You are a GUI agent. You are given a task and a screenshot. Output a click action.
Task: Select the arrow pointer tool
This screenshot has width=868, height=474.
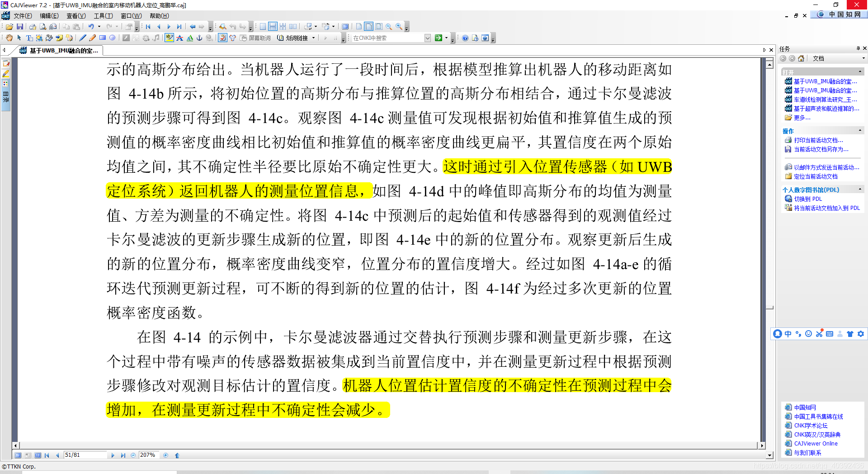(x=19, y=38)
